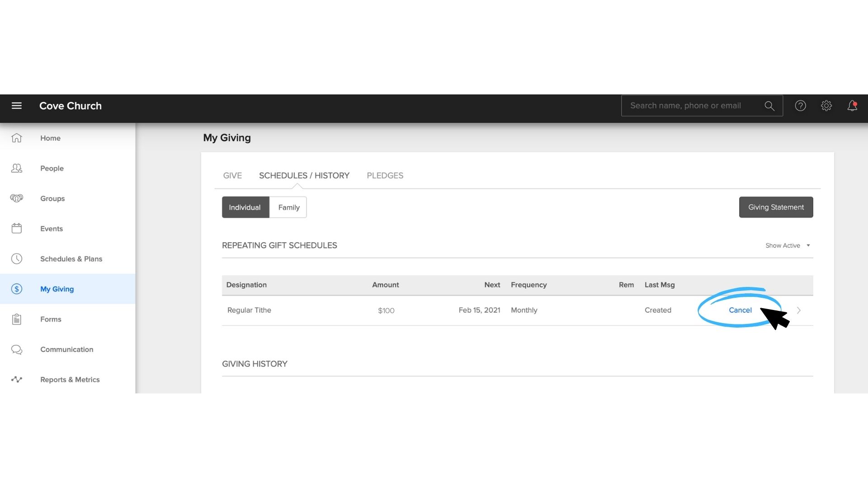Open the settings gear icon
Screen dimensions: 868x488
pos(826,106)
